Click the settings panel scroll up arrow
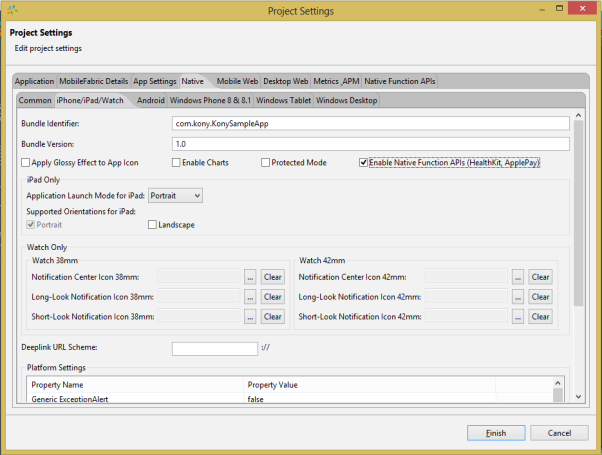The width and height of the screenshot is (602, 455). pos(579,115)
